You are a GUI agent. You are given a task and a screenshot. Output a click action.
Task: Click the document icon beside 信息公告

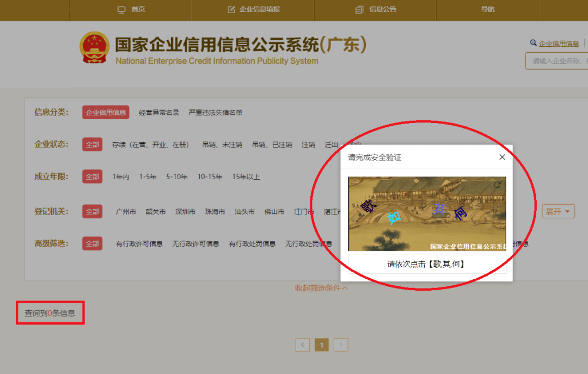pos(359,10)
